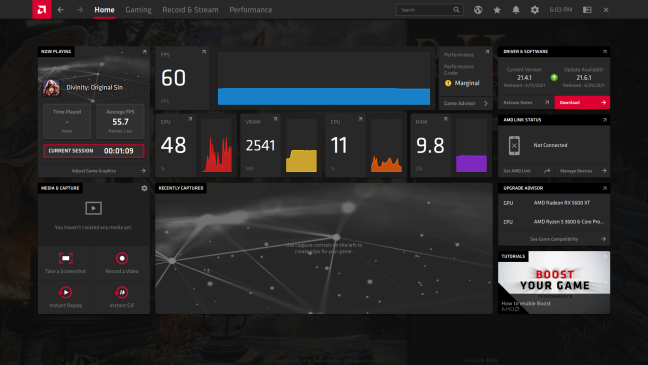Expand the VRAM usage tile
The width and height of the screenshot is (648, 365).
coord(275,119)
